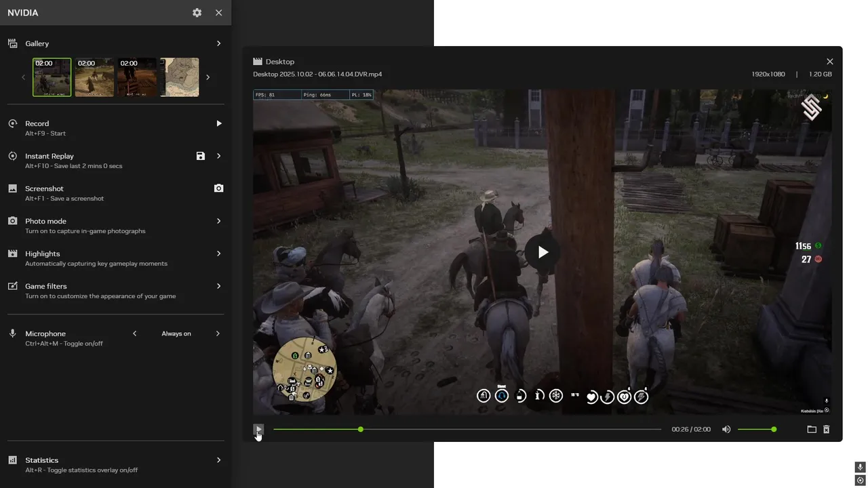Click the 1.20 GB file size text
The width and height of the screenshot is (868, 488).
tap(821, 74)
